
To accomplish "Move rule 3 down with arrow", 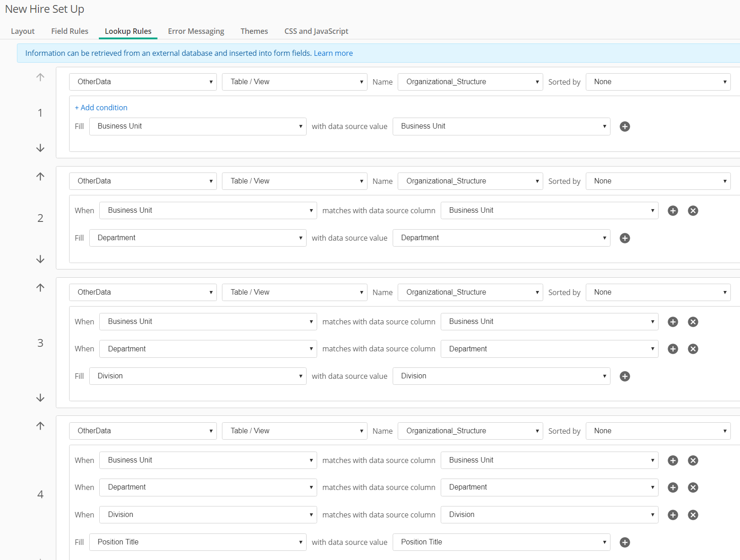I will pos(40,398).
